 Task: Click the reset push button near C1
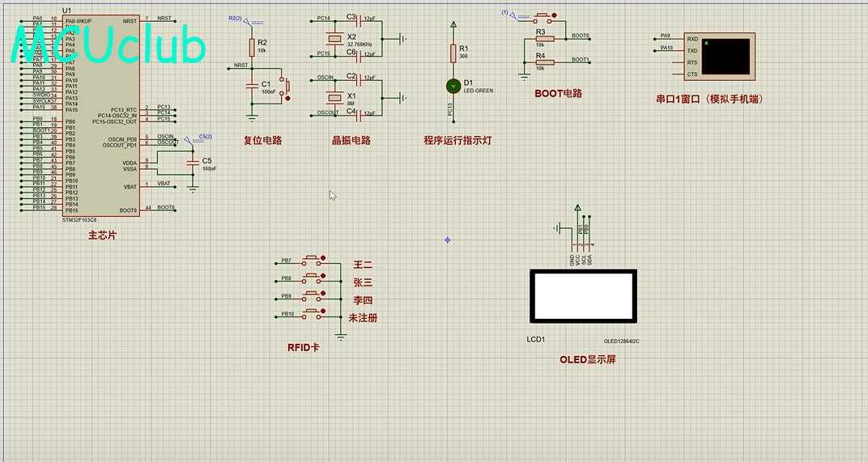pyautogui.click(x=284, y=87)
